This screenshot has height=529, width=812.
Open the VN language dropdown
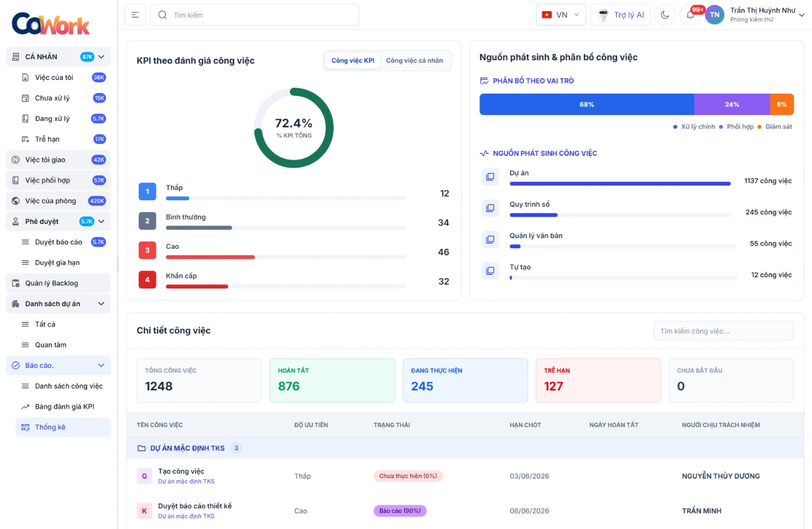pos(561,15)
